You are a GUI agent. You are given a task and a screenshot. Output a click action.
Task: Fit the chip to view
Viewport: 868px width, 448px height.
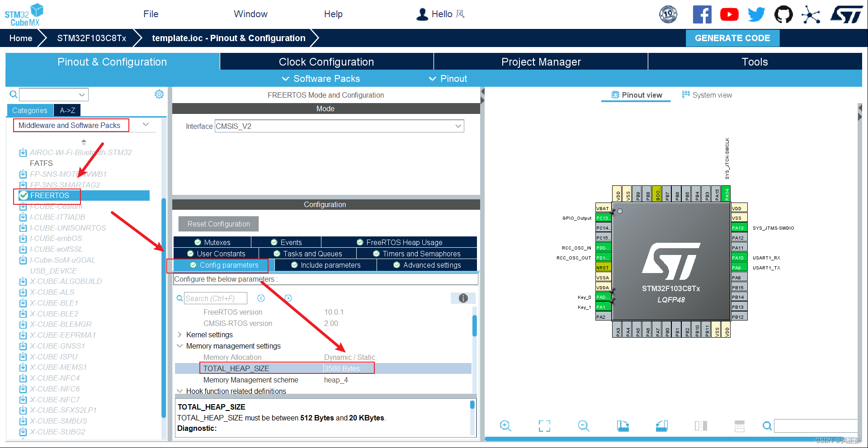pos(545,426)
